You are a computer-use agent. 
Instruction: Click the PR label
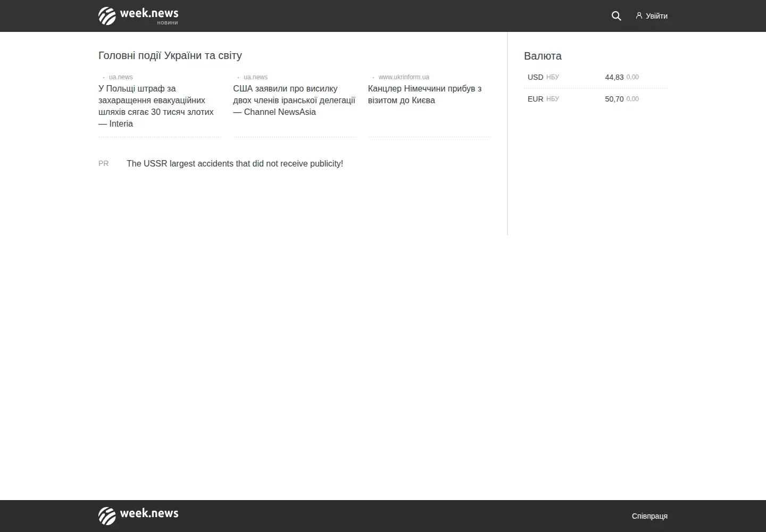click(104, 163)
